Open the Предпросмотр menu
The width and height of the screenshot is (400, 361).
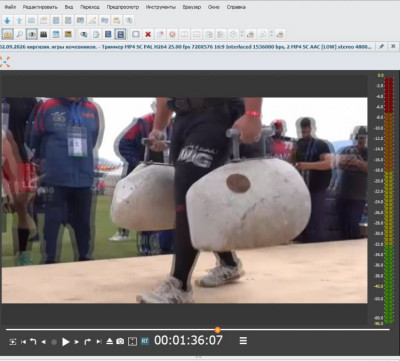tap(123, 7)
